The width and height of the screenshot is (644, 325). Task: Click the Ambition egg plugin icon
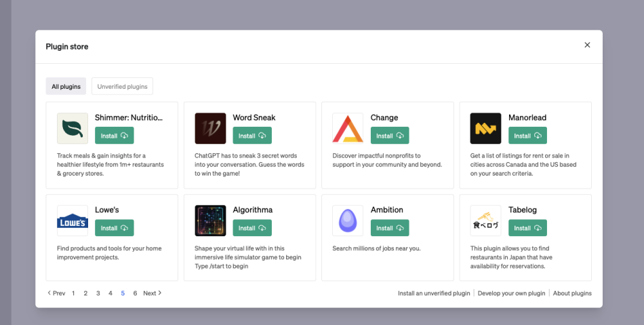pos(348,221)
